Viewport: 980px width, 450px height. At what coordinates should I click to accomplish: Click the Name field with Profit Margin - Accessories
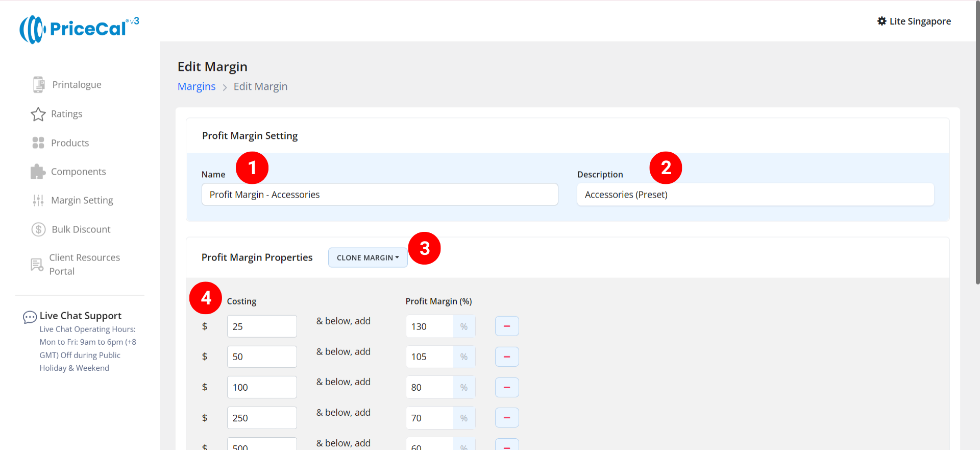(x=380, y=195)
